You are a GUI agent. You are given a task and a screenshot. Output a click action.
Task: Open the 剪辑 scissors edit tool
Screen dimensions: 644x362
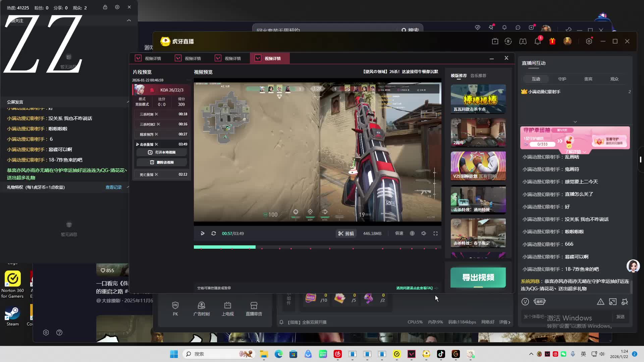(x=346, y=233)
